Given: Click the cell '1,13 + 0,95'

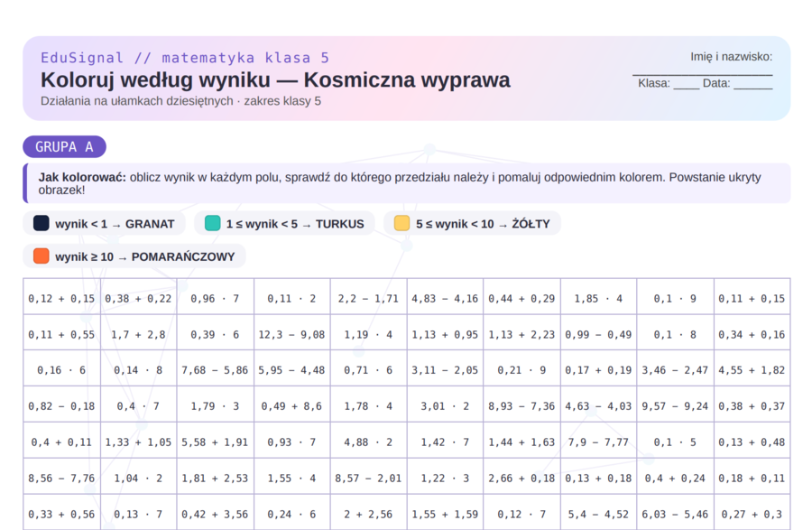Looking at the screenshot, I should pyautogui.click(x=445, y=332).
